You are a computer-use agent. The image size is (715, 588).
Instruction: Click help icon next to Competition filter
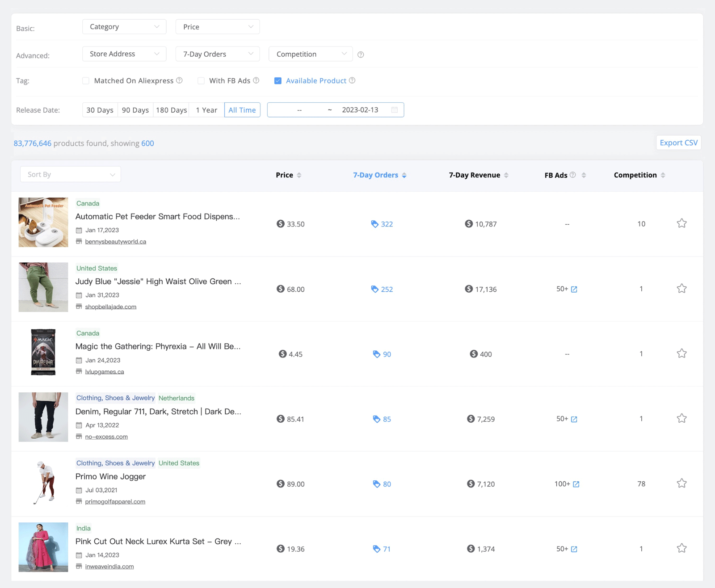coord(361,55)
